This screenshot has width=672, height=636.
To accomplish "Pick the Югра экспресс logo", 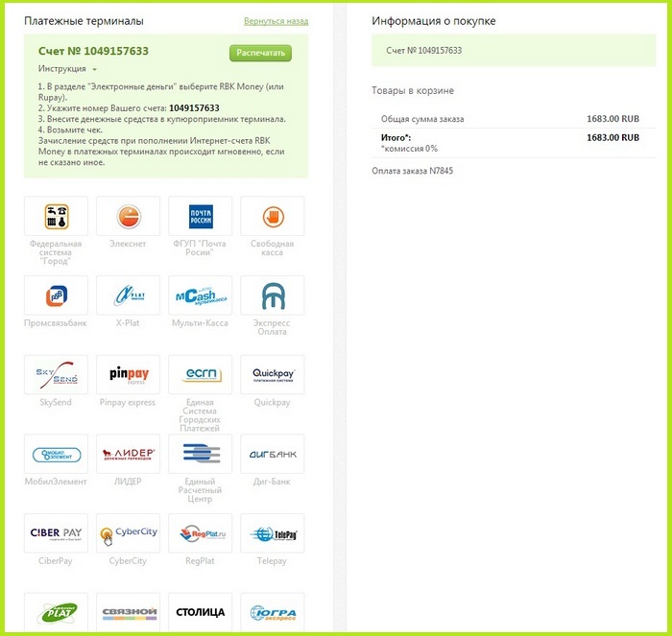I will (x=273, y=612).
